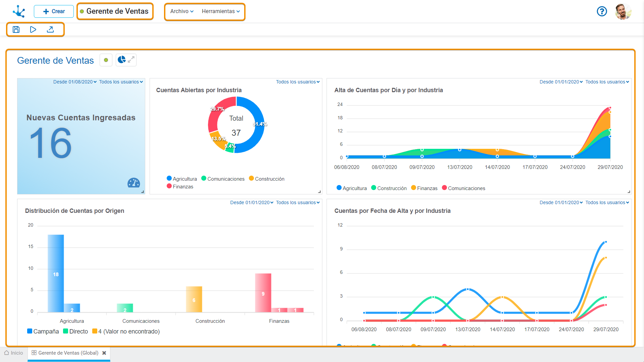Image resolution: width=644 pixels, height=362 pixels.
Task: Click the export share icon
Action: 50,29
